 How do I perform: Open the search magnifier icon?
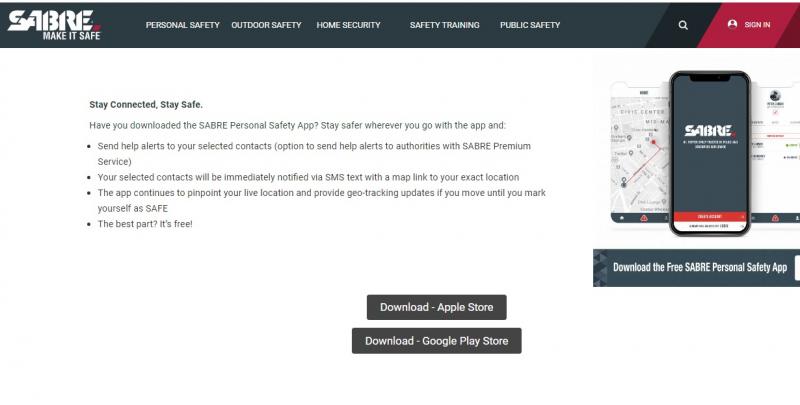(x=683, y=25)
